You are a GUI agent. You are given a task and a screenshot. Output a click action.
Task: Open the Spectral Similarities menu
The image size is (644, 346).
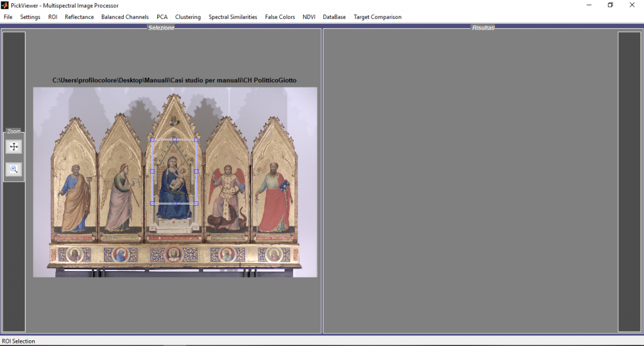click(233, 17)
